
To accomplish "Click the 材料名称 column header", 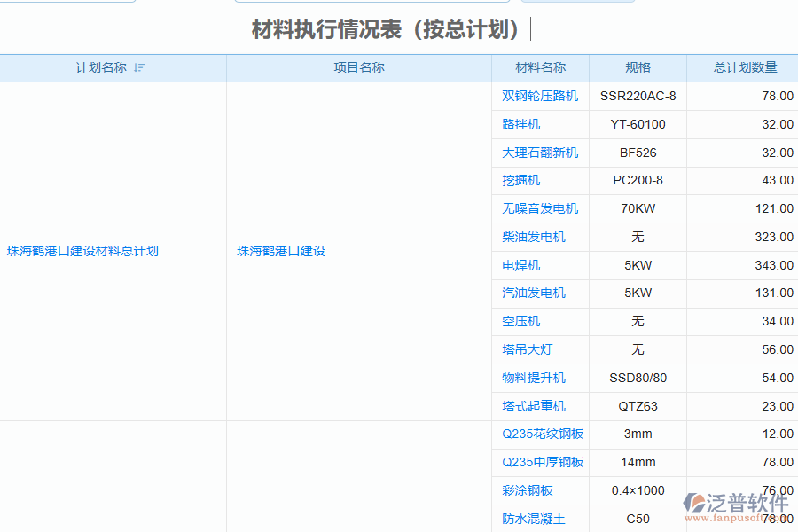I will click(x=540, y=67).
